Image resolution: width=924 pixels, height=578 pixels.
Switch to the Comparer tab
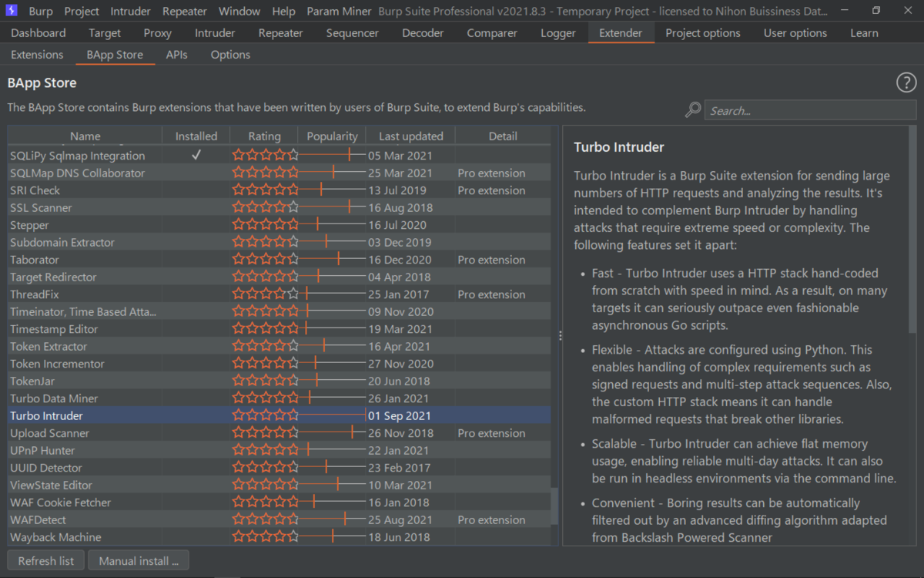[492, 33]
